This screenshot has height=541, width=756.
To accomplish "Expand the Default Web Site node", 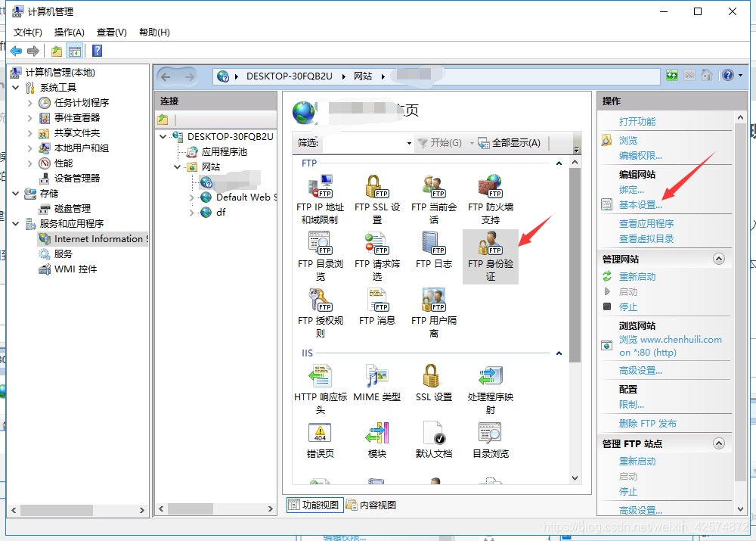I will point(192,197).
